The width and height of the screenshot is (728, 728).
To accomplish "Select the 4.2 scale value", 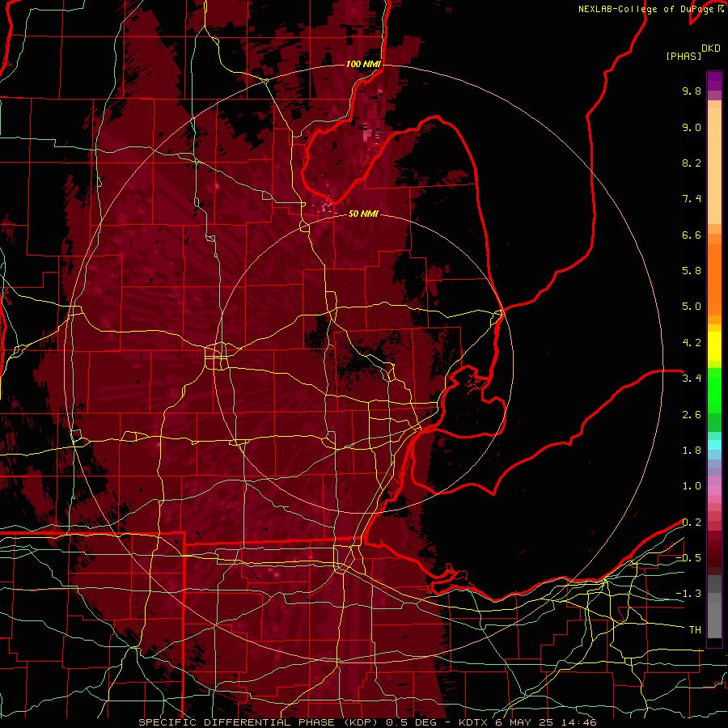I will [x=692, y=343].
